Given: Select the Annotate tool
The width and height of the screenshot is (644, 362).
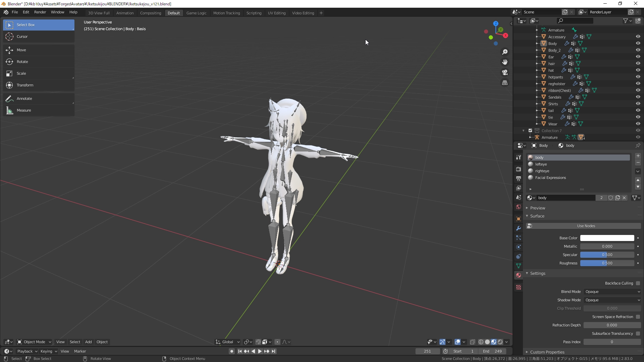Looking at the screenshot, I should [24, 99].
